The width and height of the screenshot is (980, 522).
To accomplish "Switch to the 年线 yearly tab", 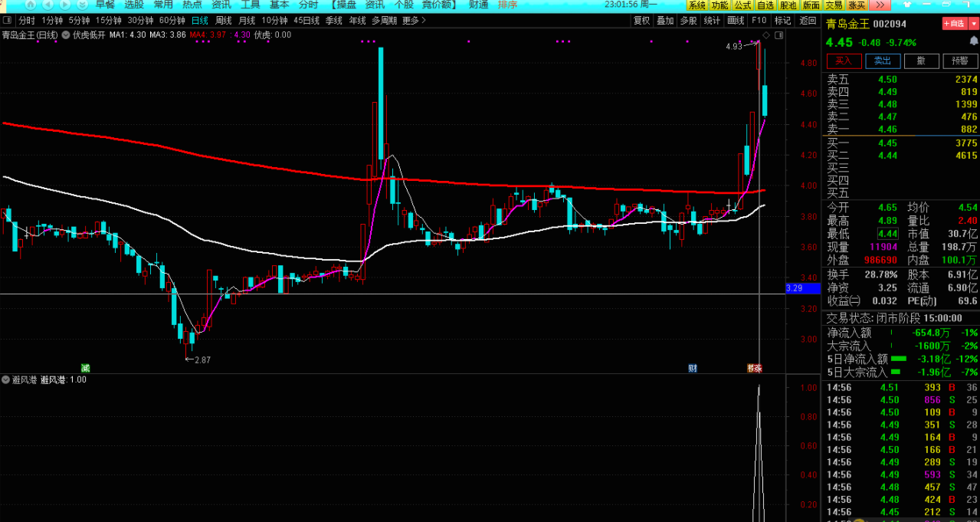I will [x=357, y=20].
